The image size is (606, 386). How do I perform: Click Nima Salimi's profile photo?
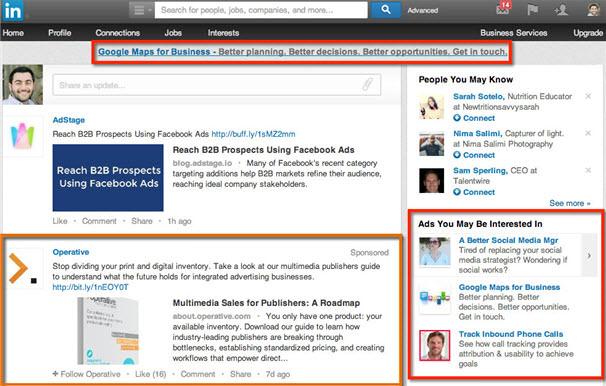(x=431, y=144)
